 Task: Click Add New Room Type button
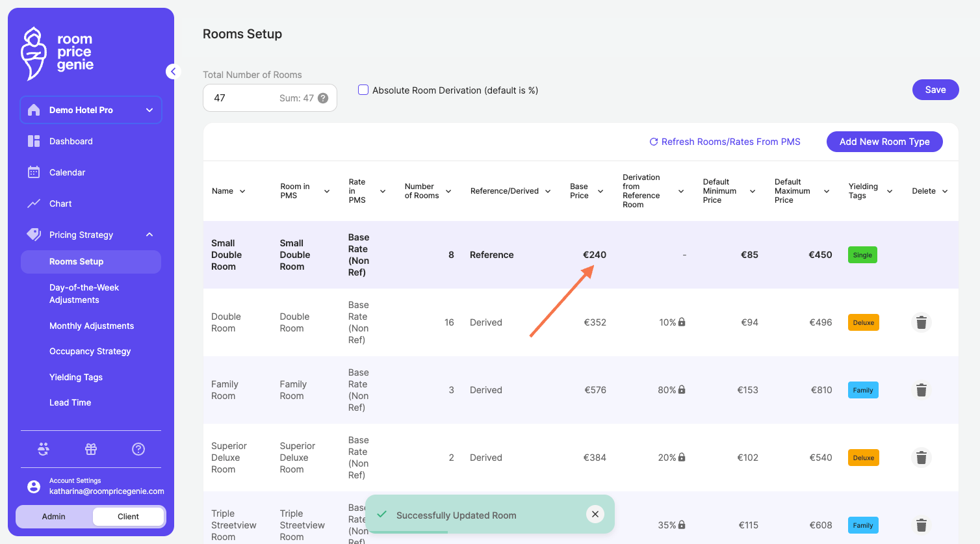coord(884,142)
